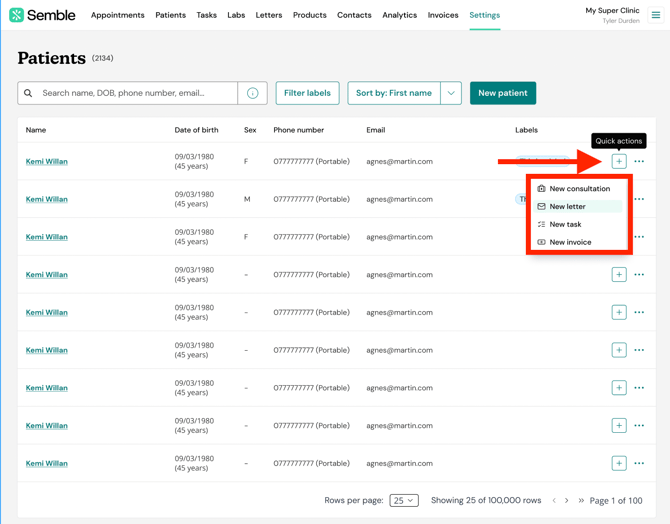Select New letter from quick actions menu

tap(567, 206)
